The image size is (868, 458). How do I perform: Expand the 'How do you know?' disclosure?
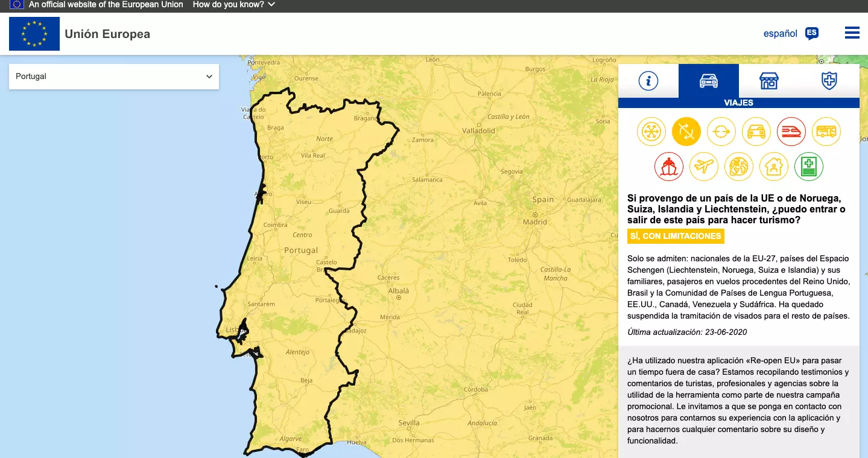(234, 4)
